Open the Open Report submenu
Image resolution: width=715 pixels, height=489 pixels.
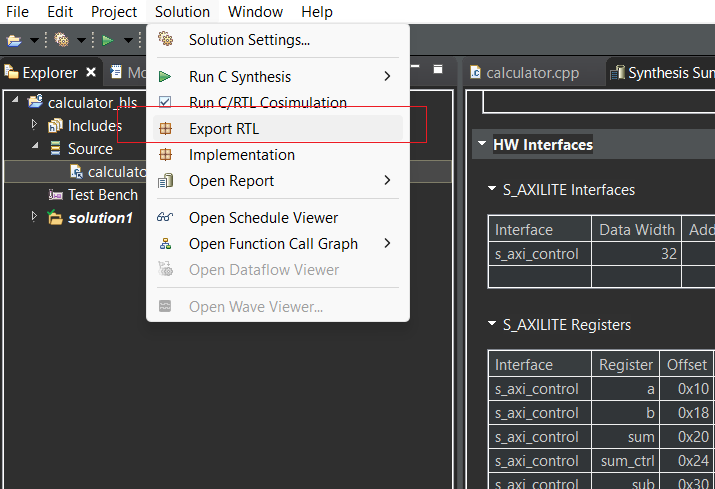click(278, 181)
